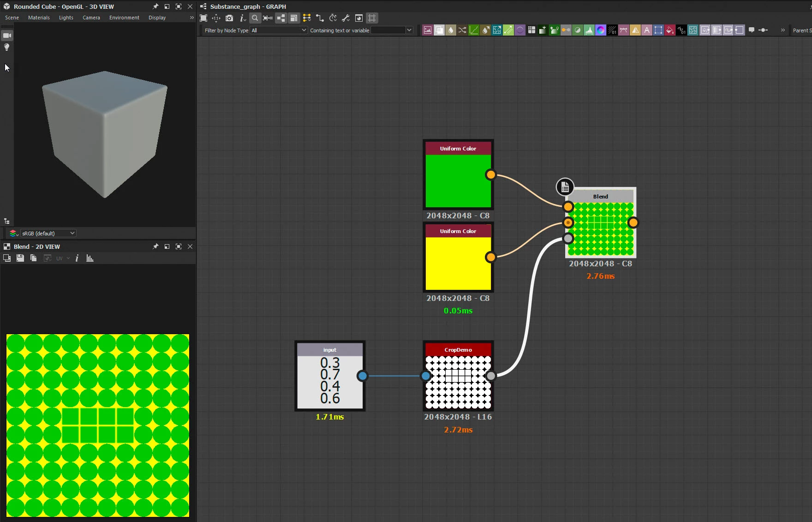Add a Blur node (droplet icon)

451,30
